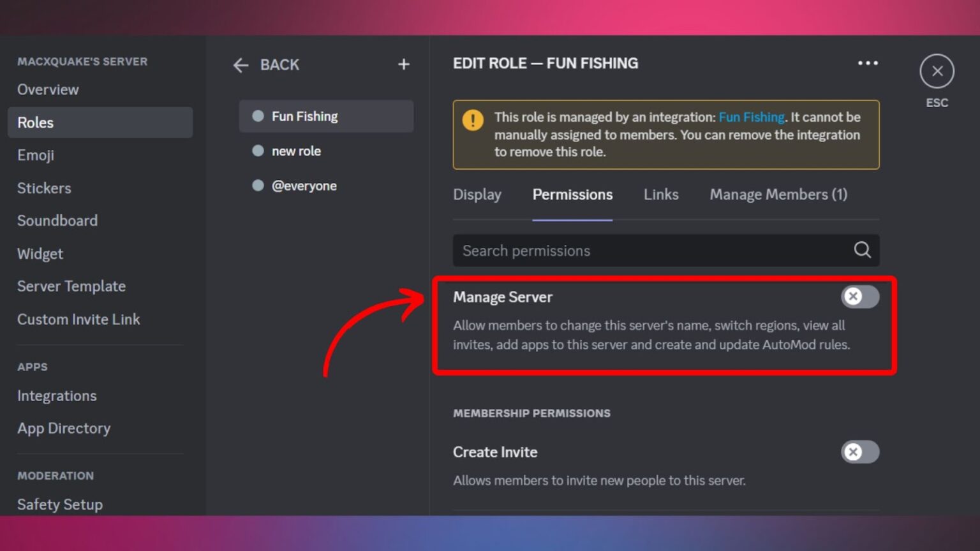Go to Integrations under Apps

pyautogui.click(x=57, y=395)
